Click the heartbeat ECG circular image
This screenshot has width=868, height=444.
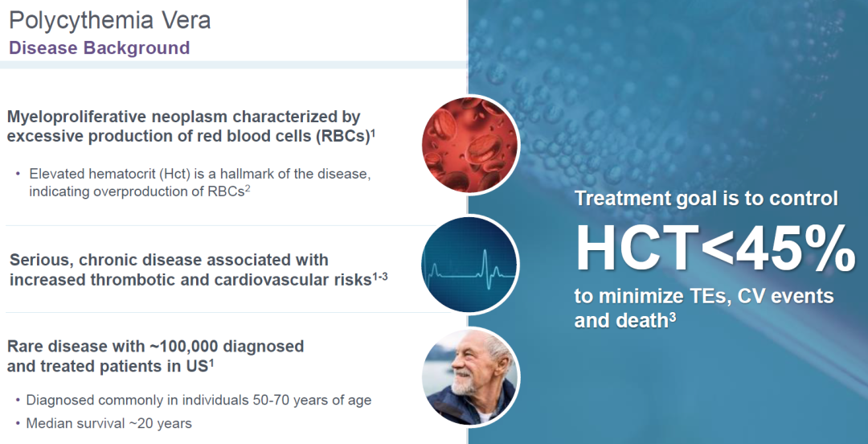point(470,265)
